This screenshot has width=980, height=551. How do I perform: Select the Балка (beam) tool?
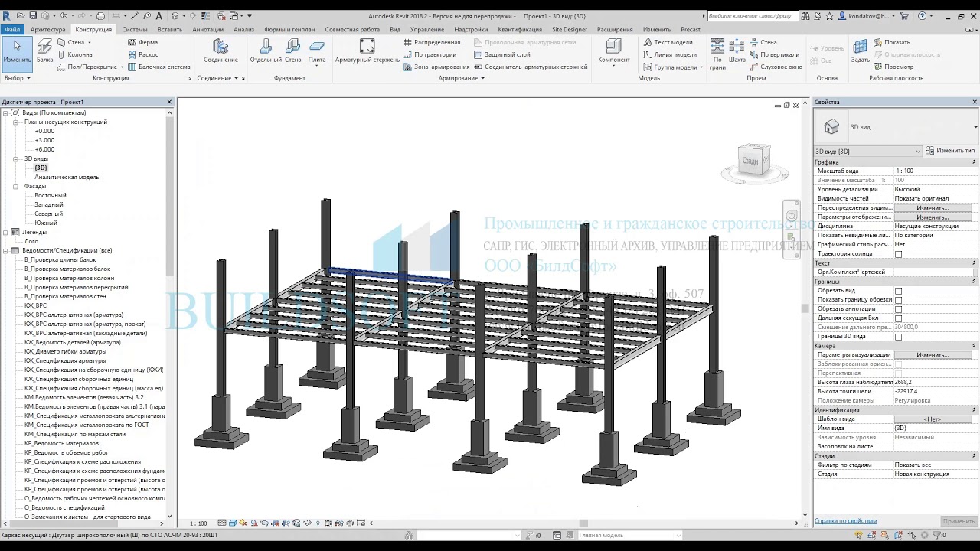pos(45,51)
